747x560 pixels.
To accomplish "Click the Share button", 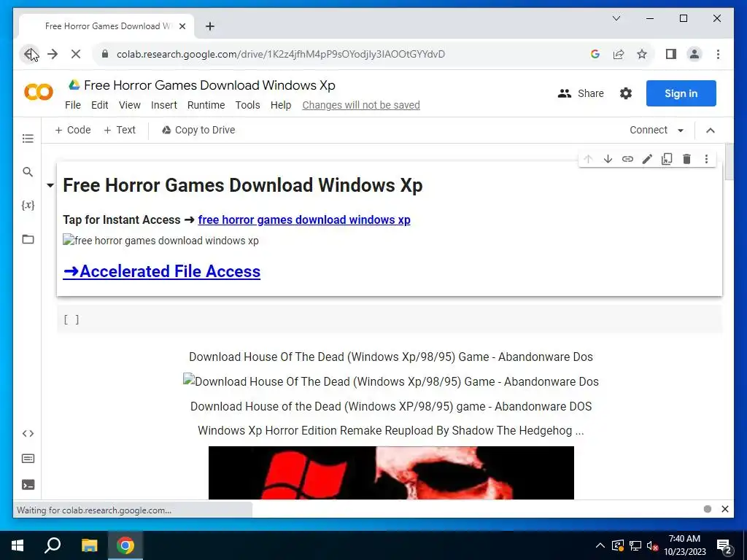I will click(x=581, y=93).
